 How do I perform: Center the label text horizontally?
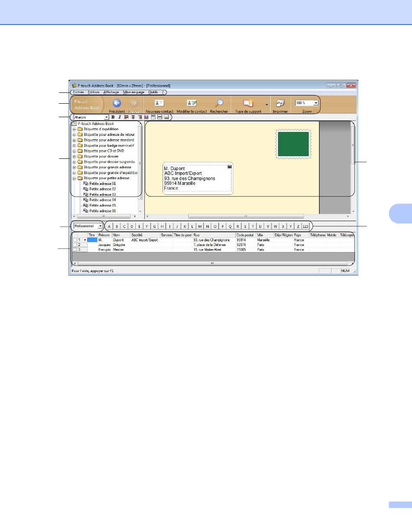(x=133, y=117)
